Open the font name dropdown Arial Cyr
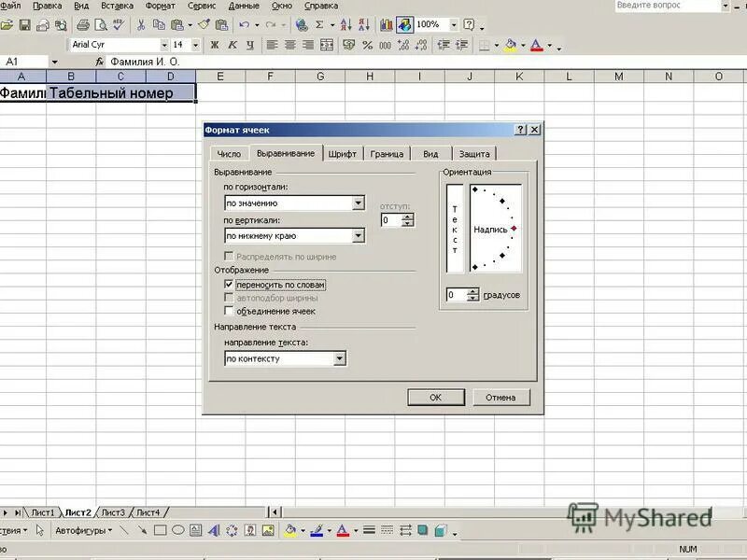This screenshot has height=560, width=747. 164,45
